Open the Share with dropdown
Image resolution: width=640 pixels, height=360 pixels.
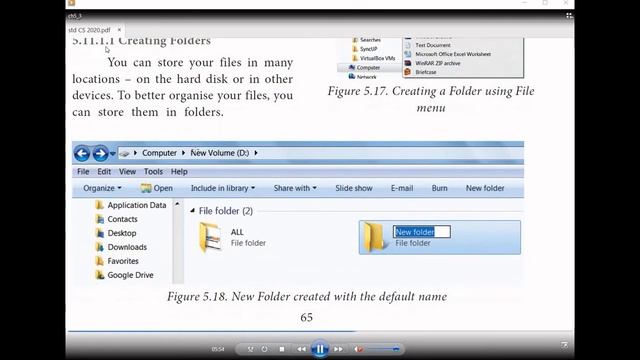295,188
